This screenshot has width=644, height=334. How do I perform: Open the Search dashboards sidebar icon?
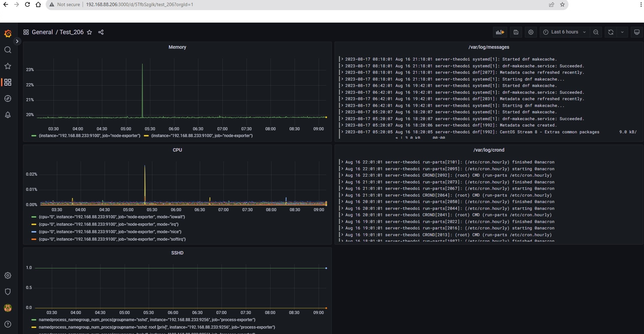(8, 50)
